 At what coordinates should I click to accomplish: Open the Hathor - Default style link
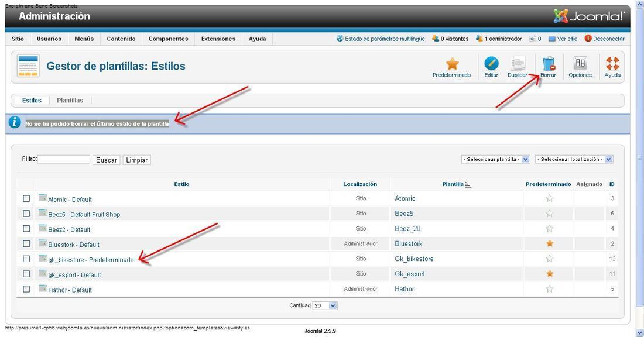(70, 290)
